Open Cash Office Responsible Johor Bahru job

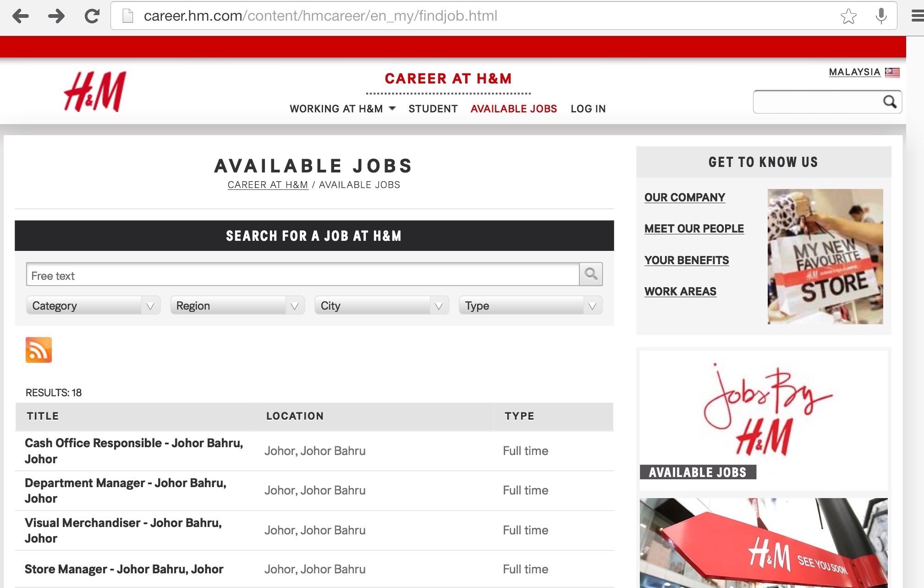[x=134, y=451]
